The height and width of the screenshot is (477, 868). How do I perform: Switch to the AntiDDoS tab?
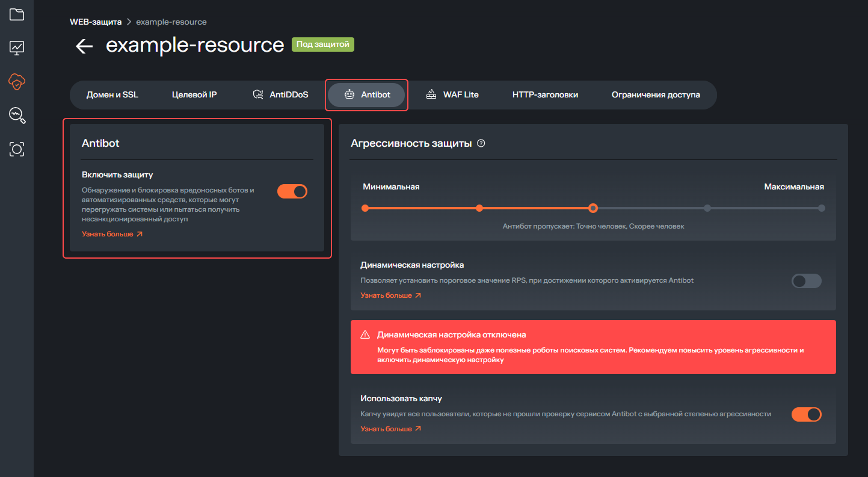(280, 95)
